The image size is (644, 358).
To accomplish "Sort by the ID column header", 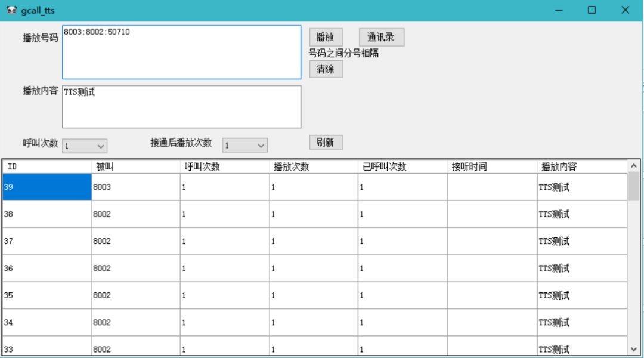I will pos(47,166).
